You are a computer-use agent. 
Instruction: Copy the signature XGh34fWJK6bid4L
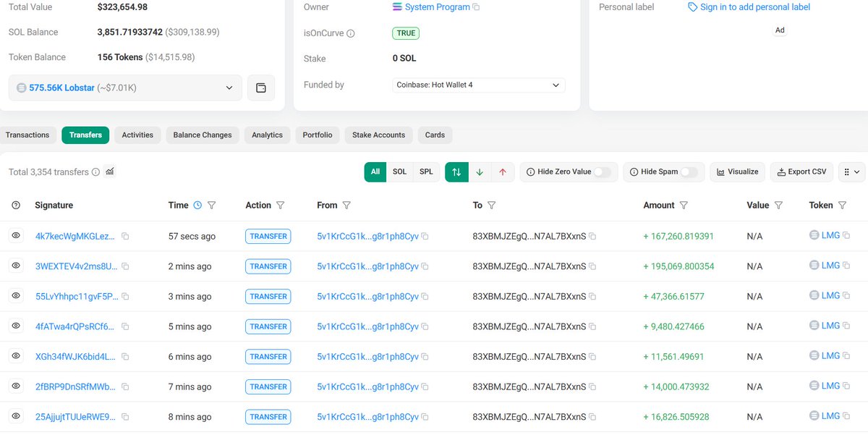125,357
